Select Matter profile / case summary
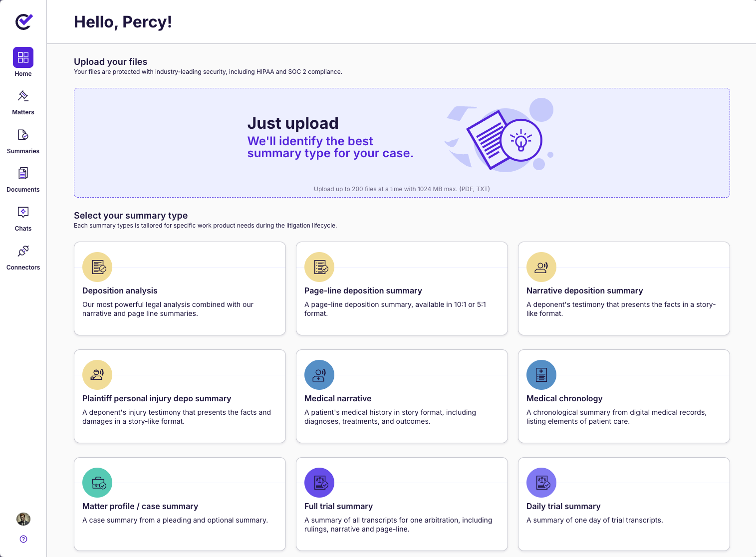Image resolution: width=756 pixels, height=557 pixels. click(180, 504)
